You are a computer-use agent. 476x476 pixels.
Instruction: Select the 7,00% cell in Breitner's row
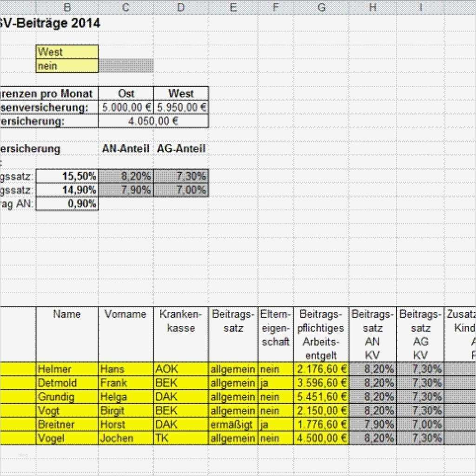[420, 424]
